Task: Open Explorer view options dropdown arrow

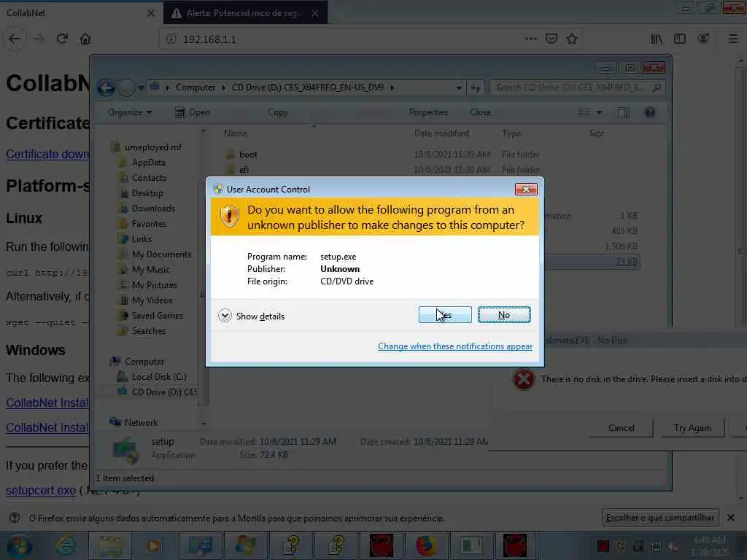Action: [599, 112]
